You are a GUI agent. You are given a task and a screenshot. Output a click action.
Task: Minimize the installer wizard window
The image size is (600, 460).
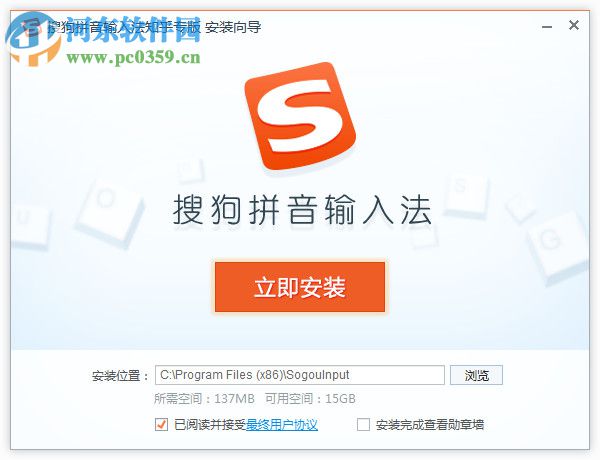[x=547, y=26]
